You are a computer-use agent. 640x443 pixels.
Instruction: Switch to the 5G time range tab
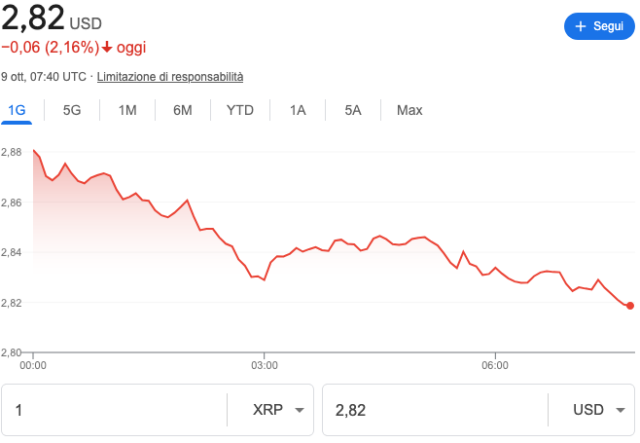coord(72,110)
